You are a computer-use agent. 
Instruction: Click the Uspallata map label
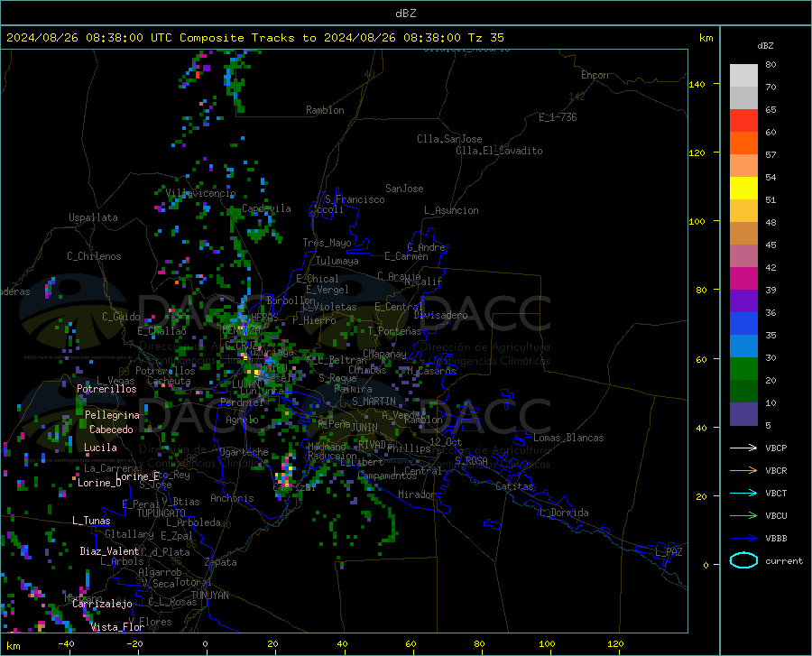(93, 217)
